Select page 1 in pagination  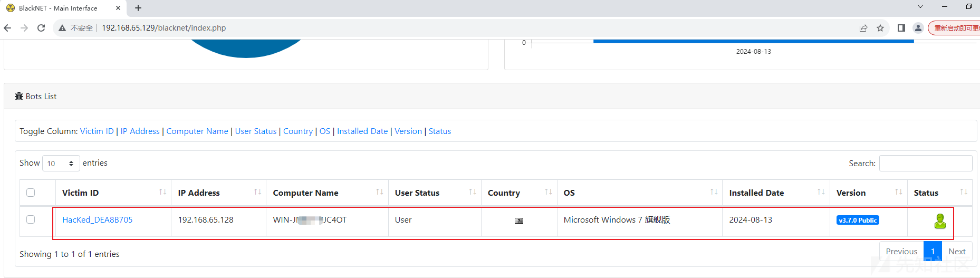pyautogui.click(x=933, y=251)
